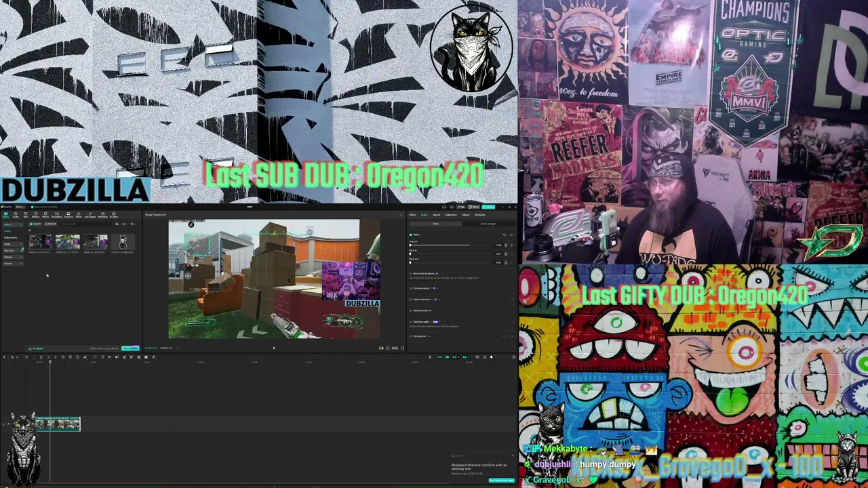Open the Text tab in CapCut
The image size is (868, 488).
[x=26, y=216]
